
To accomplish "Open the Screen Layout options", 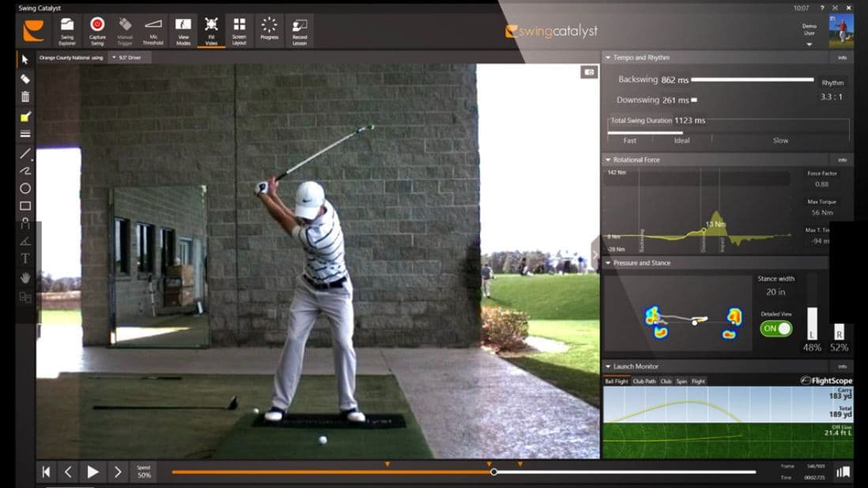I will coord(240,30).
